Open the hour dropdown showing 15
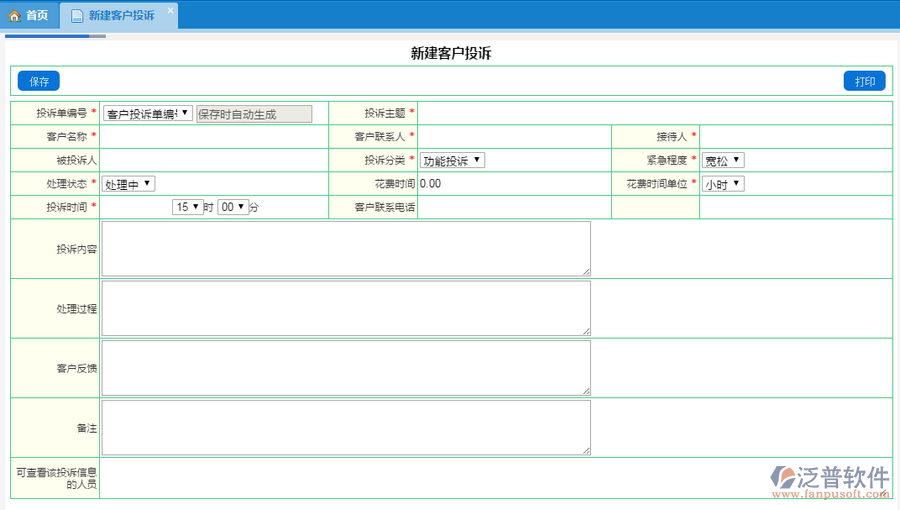 [187, 207]
